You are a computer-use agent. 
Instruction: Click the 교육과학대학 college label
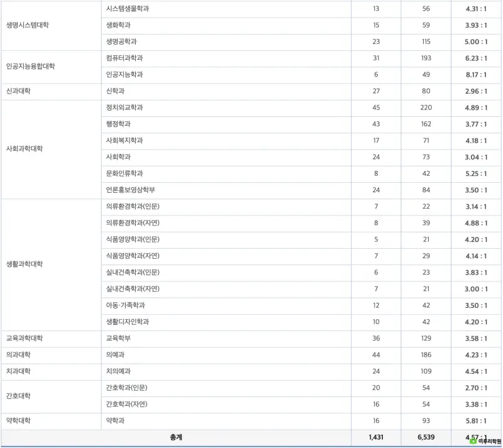click(25, 338)
